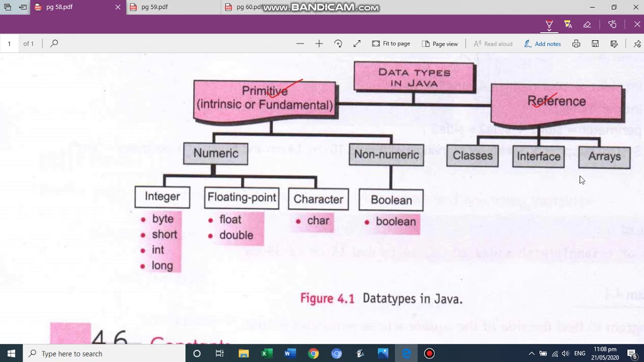Open Word from the taskbar

(x=290, y=353)
